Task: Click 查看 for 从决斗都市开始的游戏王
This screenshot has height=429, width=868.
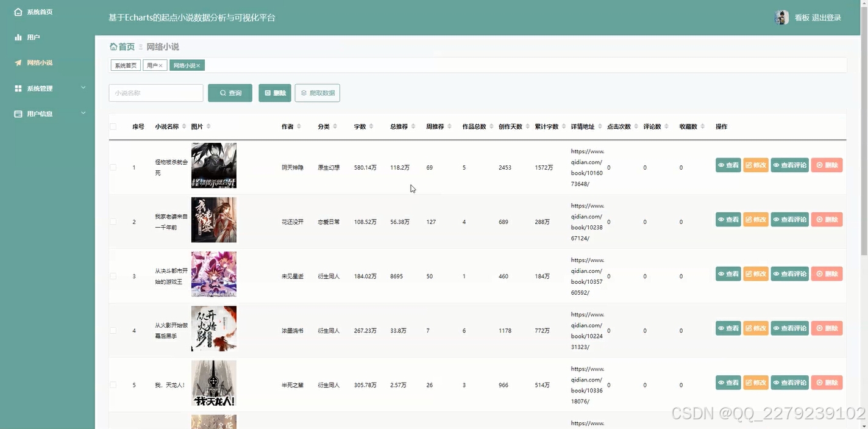Action: 728,273
